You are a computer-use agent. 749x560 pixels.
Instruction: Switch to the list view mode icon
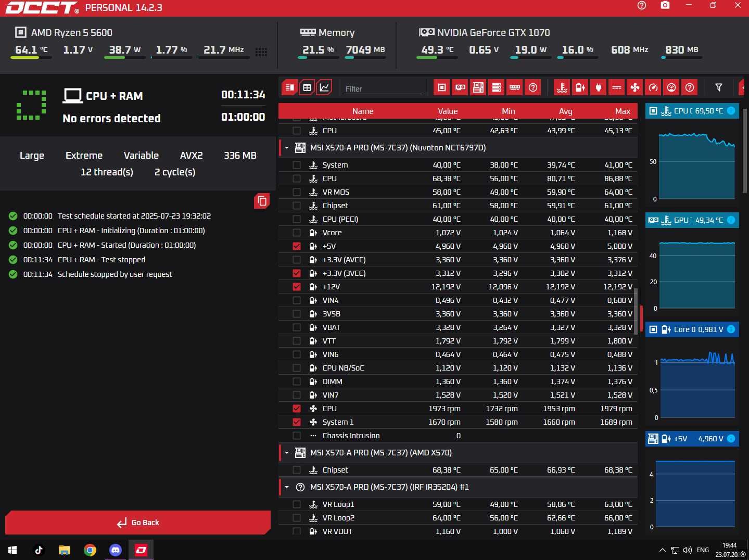pos(290,87)
